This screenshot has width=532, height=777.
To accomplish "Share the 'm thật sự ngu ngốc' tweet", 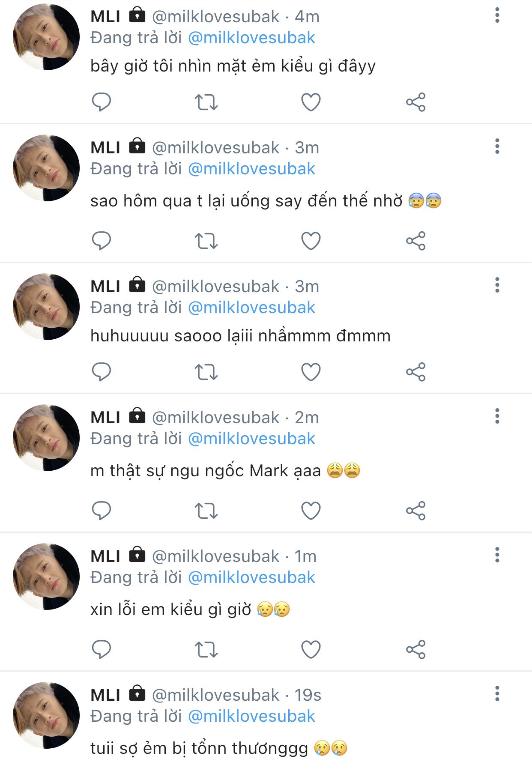I will pyautogui.click(x=415, y=511).
